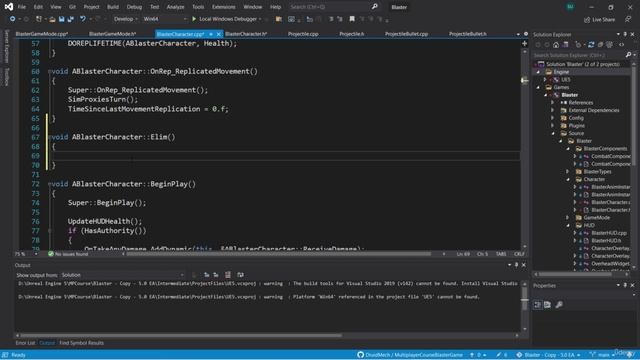
Task: Click the Open File folder icon in toolbar
Action: click(52, 19)
